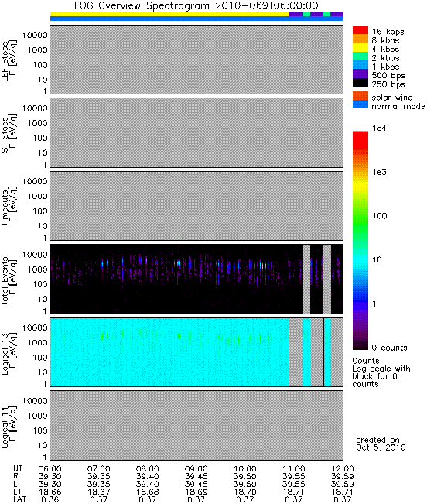
Task: Click the 8 kbps orange legend swatch
Action: pos(360,39)
